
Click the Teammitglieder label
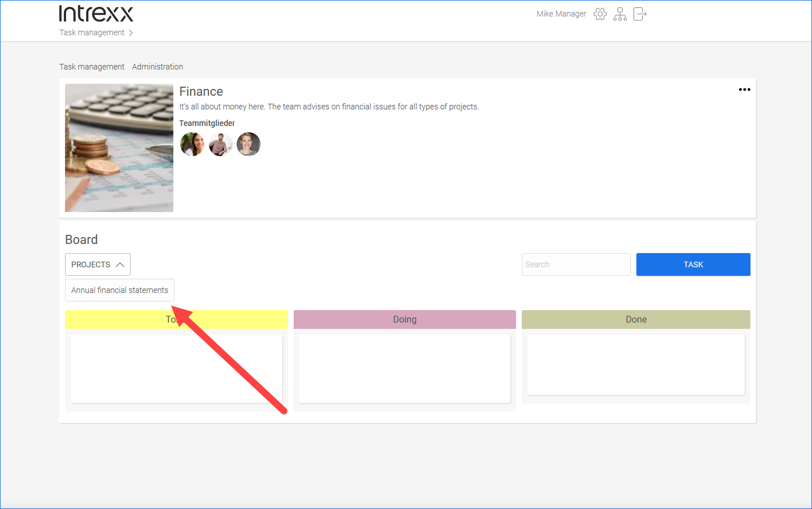tap(207, 123)
